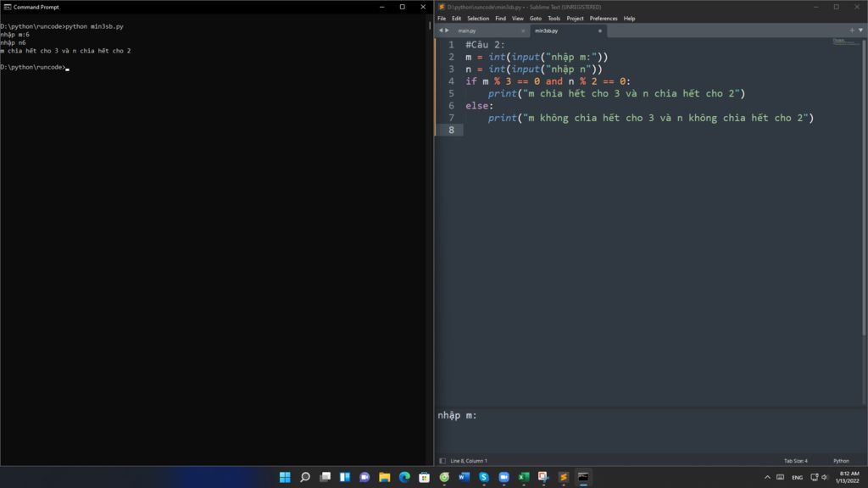
Task: Open the View menu
Action: coord(518,19)
